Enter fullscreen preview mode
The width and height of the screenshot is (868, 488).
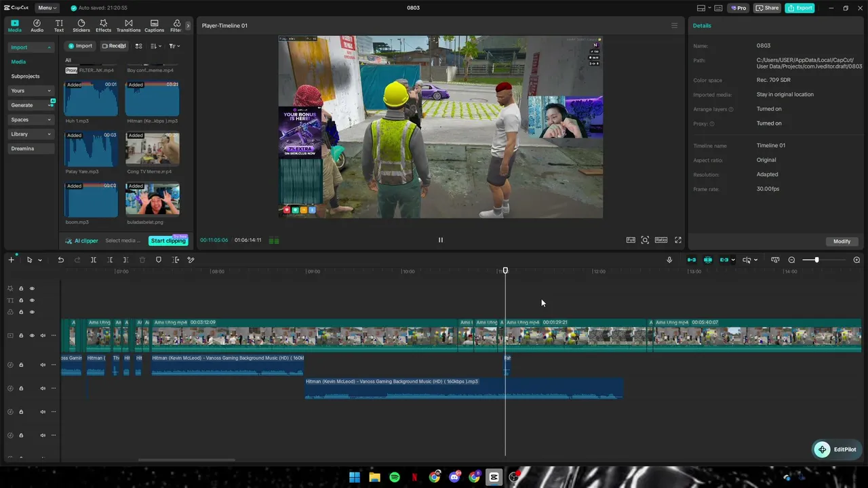click(x=678, y=240)
